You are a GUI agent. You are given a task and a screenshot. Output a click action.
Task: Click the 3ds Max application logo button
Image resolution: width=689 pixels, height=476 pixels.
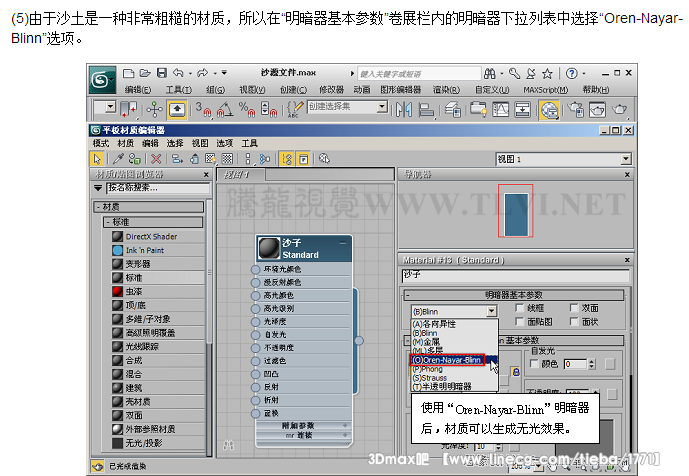(102, 80)
